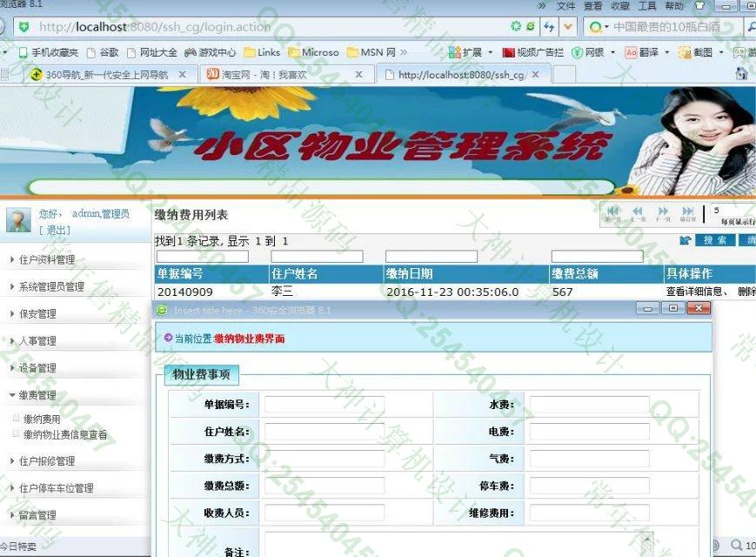This screenshot has height=557, width=756.
Task: Go to next page of records
Action: (663, 213)
